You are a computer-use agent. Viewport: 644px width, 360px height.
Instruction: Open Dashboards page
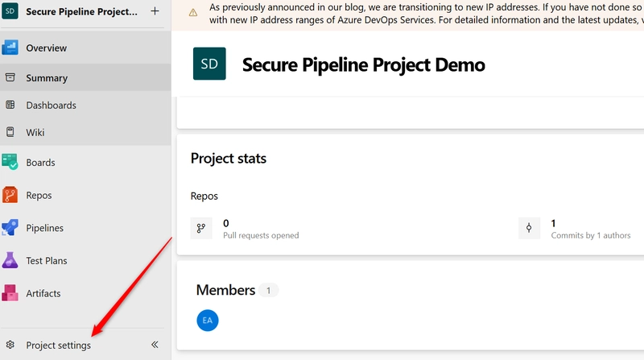coord(51,106)
